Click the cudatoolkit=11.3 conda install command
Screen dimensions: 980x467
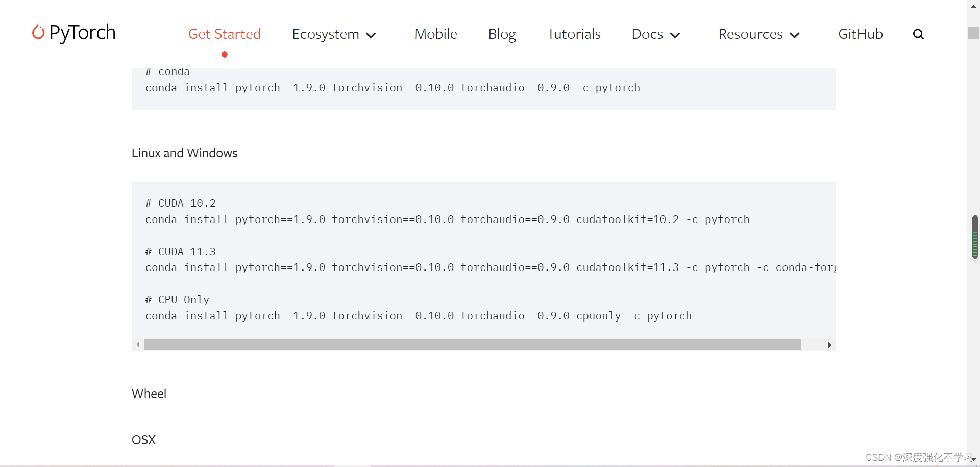click(491, 267)
